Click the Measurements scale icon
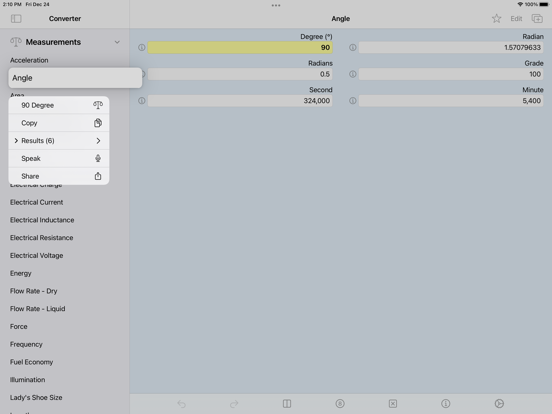The height and width of the screenshot is (414, 552). (x=16, y=42)
